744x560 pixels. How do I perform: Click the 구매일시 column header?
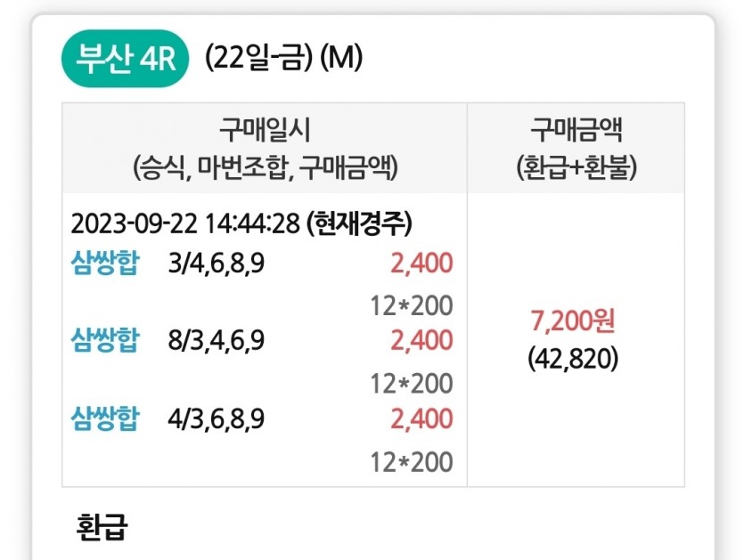tap(265, 148)
